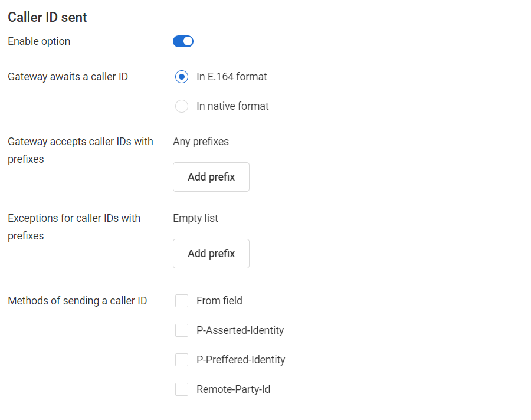
Task: Select the In E.164 format radio button
Action: tap(182, 77)
